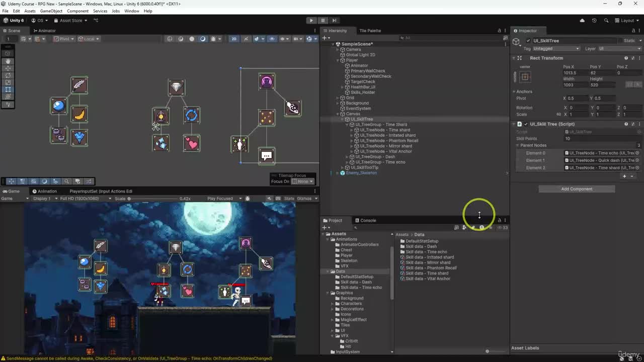Switch to the Animator tab
Image resolution: width=644 pixels, height=362 pixels.
[x=44, y=31]
